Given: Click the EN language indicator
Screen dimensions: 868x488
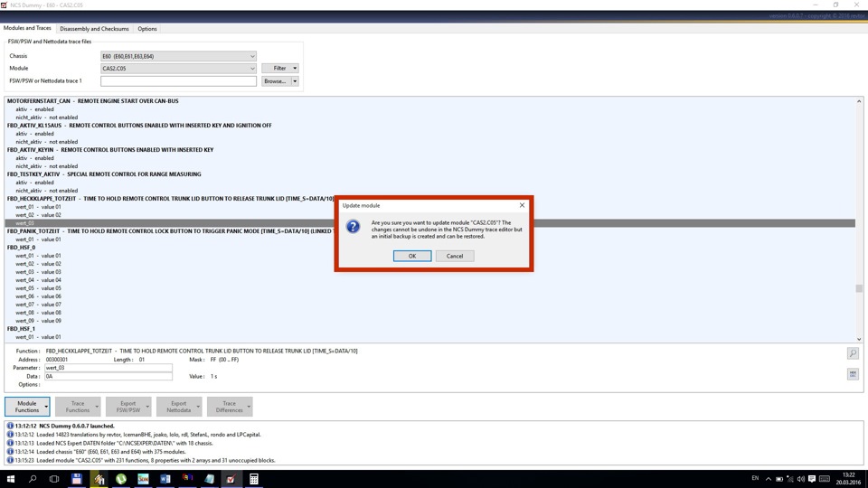Looking at the screenshot, I should pos(755,478).
